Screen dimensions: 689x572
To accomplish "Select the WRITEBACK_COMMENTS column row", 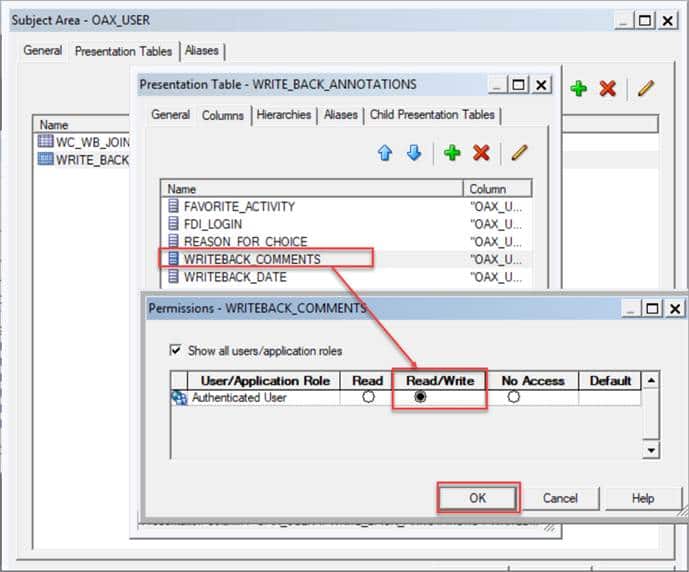I will 346,259.
